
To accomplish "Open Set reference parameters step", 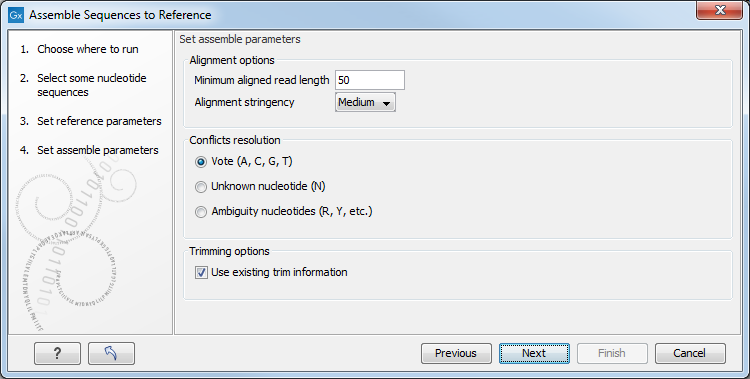I will click(x=99, y=121).
